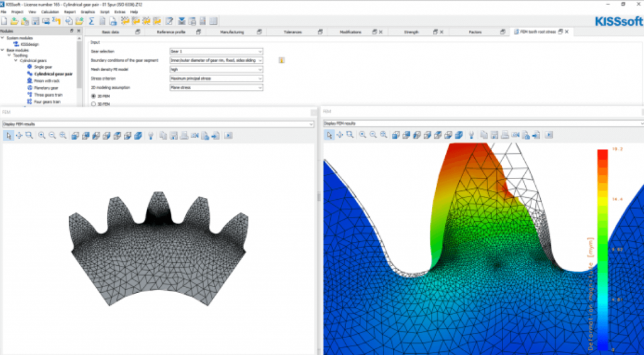Click first cube view icon in left FEM window
This screenshot has width=644, height=355.
point(75,136)
